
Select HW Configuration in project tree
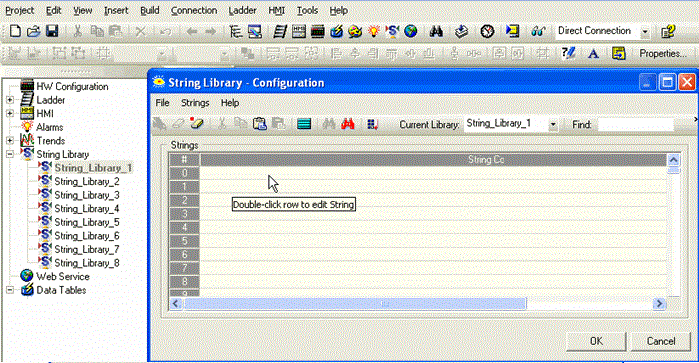(72, 87)
